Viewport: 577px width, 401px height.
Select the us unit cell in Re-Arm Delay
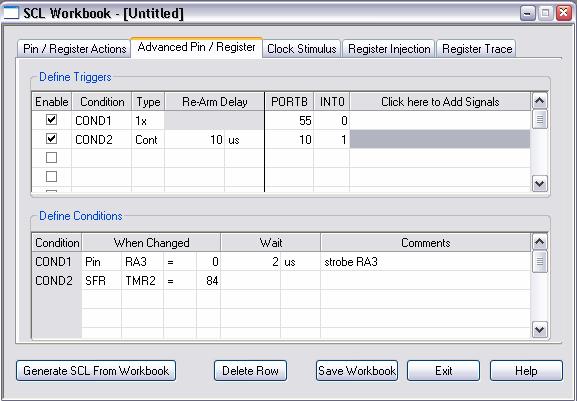pos(244,139)
